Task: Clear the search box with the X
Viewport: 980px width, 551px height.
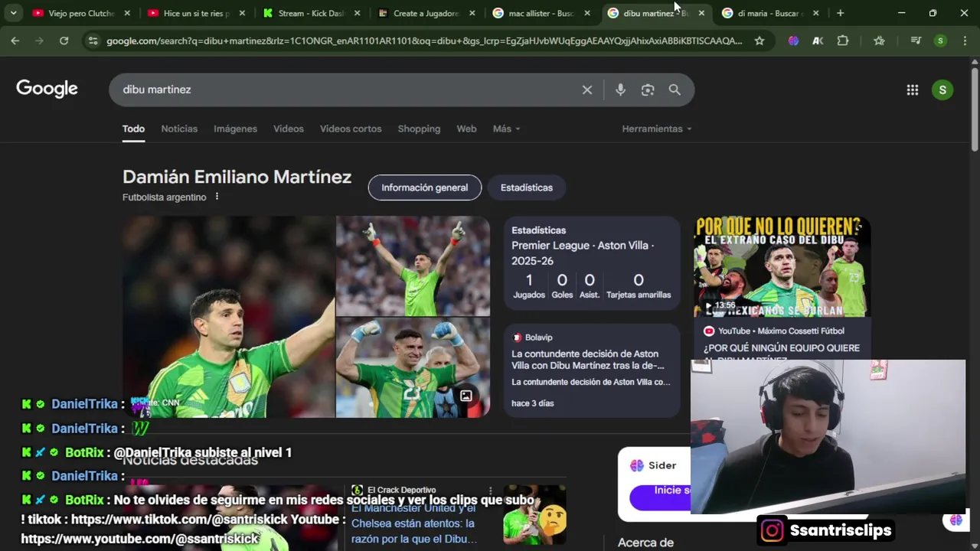Action: pyautogui.click(x=587, y=90)
